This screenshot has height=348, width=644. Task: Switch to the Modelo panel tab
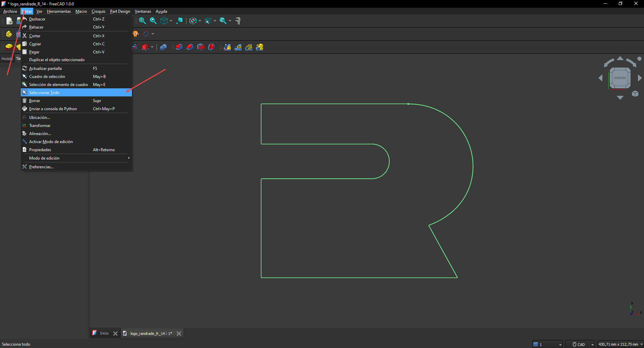point(7,59)
